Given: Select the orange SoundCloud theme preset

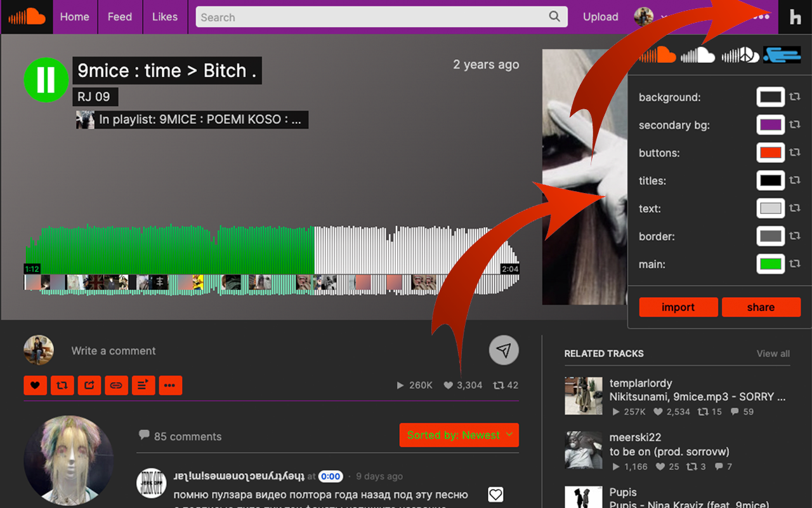Looking at the screenshot, I should point(658,55).
